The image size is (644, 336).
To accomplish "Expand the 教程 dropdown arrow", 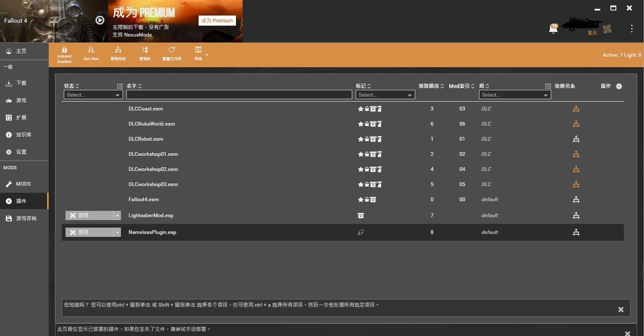I will 207,55.
